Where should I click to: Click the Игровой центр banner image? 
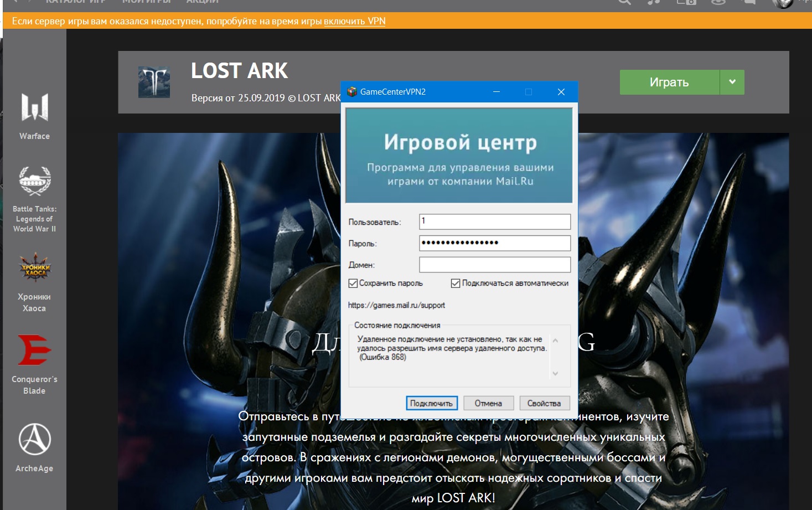click(x=459, y=156)
